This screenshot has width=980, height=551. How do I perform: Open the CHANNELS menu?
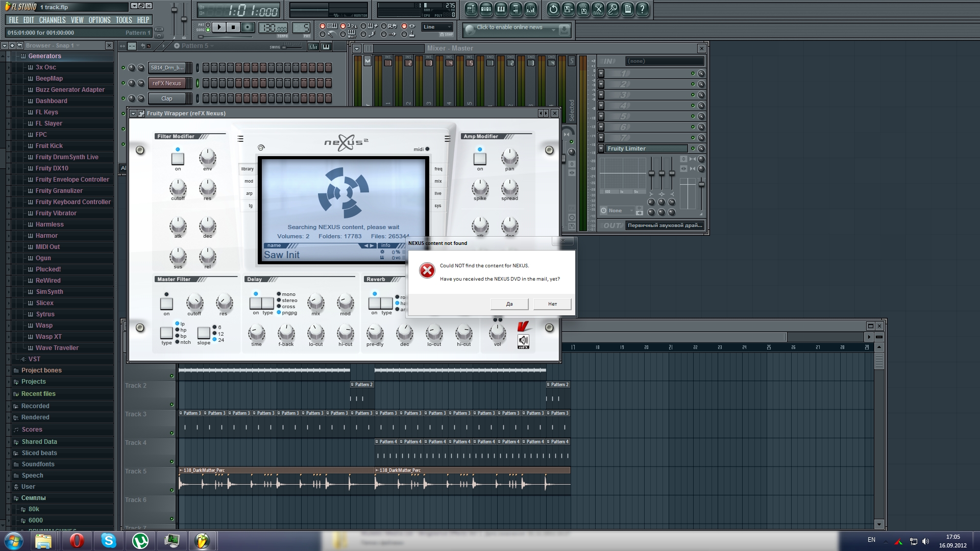[52, 20]
